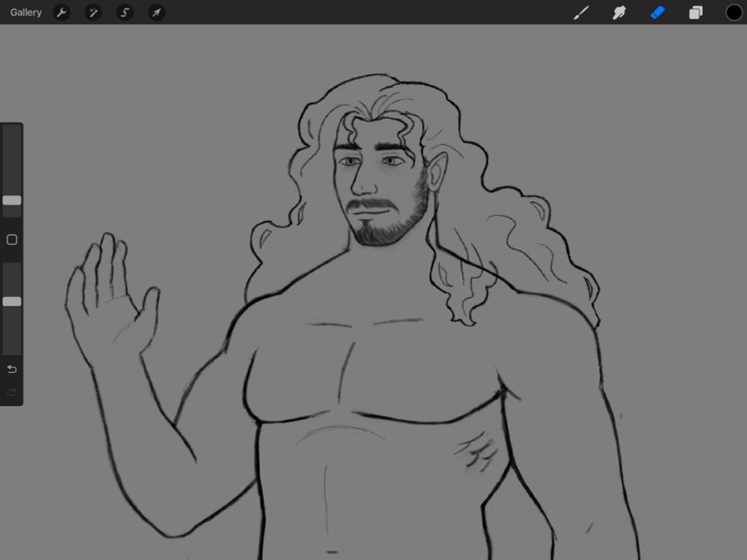
Task: Open the Brush Library with the paintbrush icon
Action: 581,12
